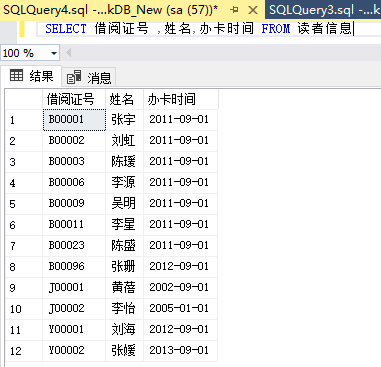Select cell B00002

[x=74, y=141]
